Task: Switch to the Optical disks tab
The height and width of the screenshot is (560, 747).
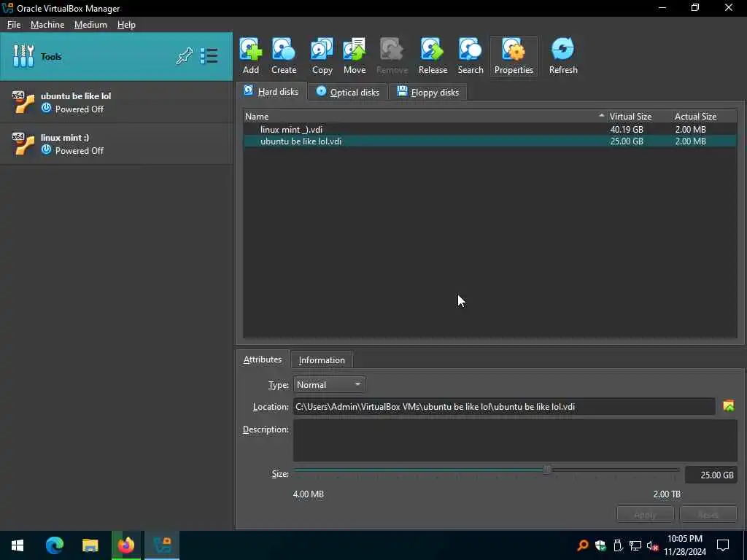Action: 348,92
